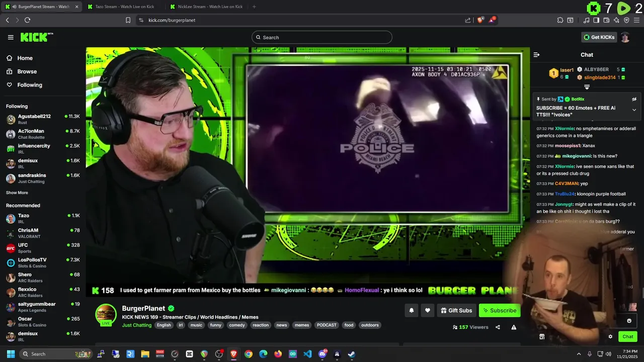The width and height of the screenshot is (644, 362).
Task: Send message with Chat button
Action: 628,337
